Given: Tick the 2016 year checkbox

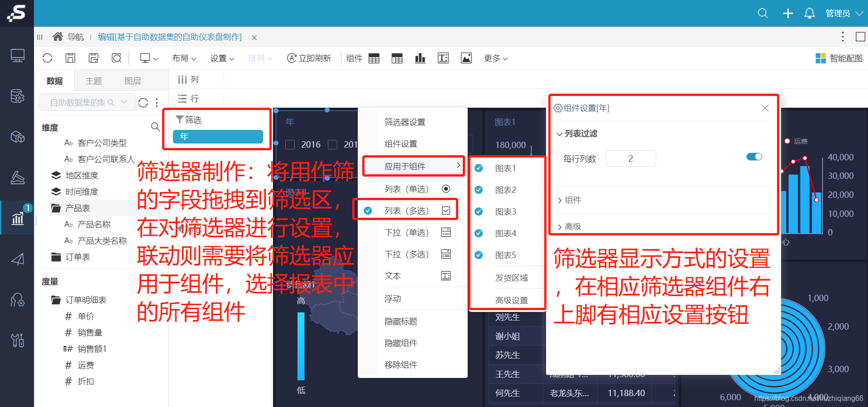Looking at the screenshot, I should tap(290, 144).
